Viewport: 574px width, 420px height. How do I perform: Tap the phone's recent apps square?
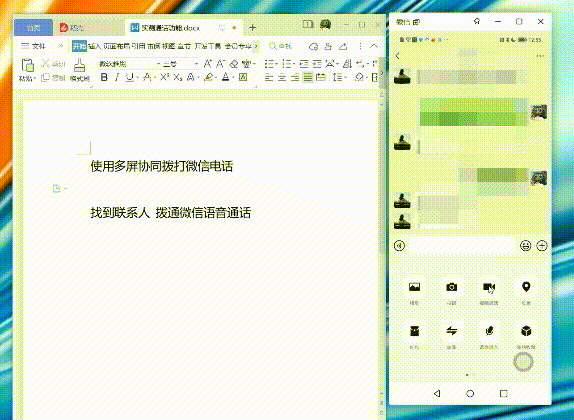pos(504,393)
